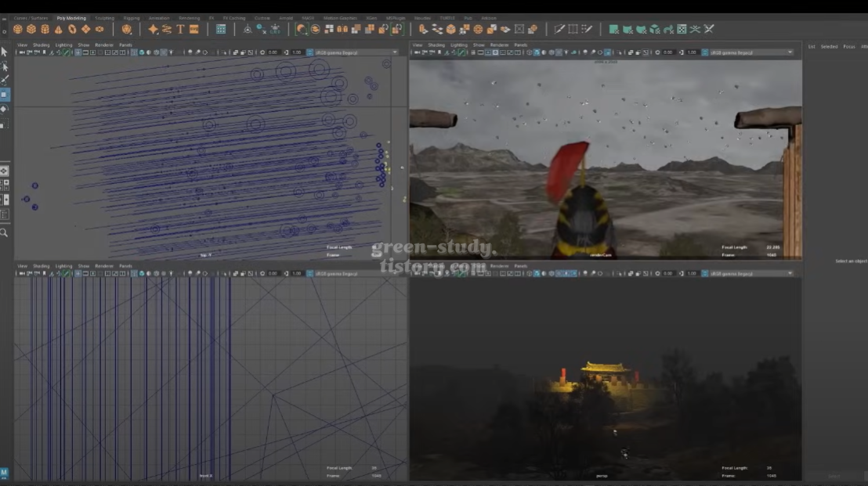Click the Selected menu in Attribute Editor

click(829, 46)
